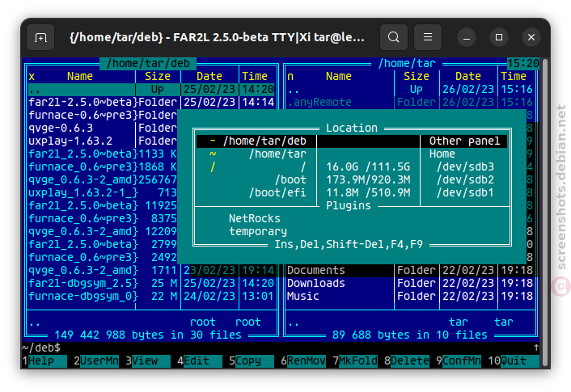Select NetRocks plugin in Location menu

pos(255,218)
